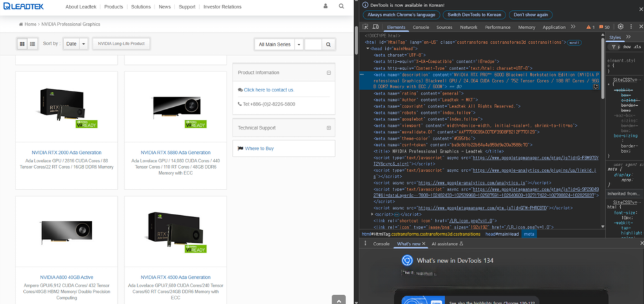Open the Products menu item
Viewport: 644px width, 304px height.
[x=113, y=6]
